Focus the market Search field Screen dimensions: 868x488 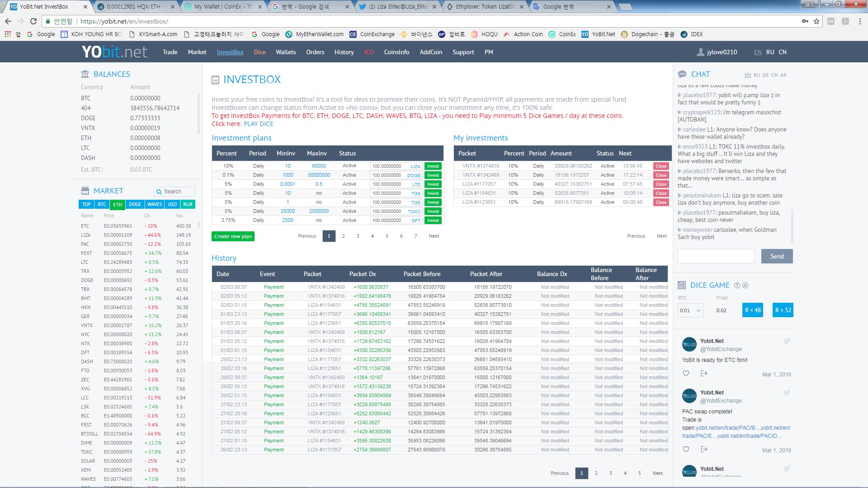pyautogui.click(x=175, y=192)
